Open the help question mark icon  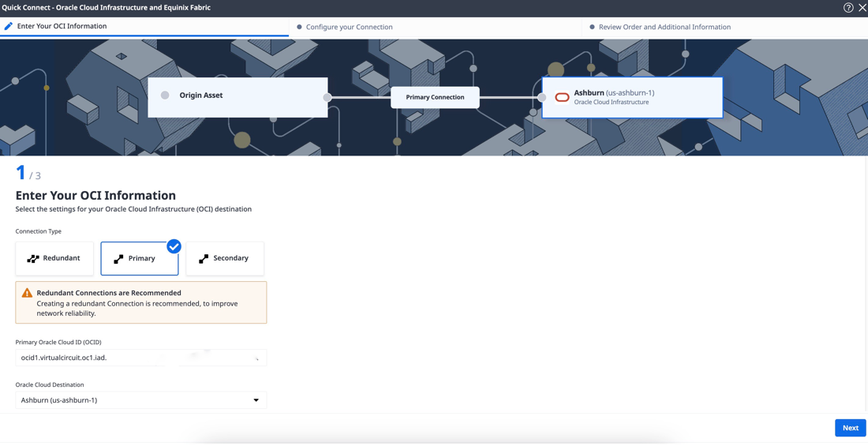pyautogui.click(x=848, y=8)
